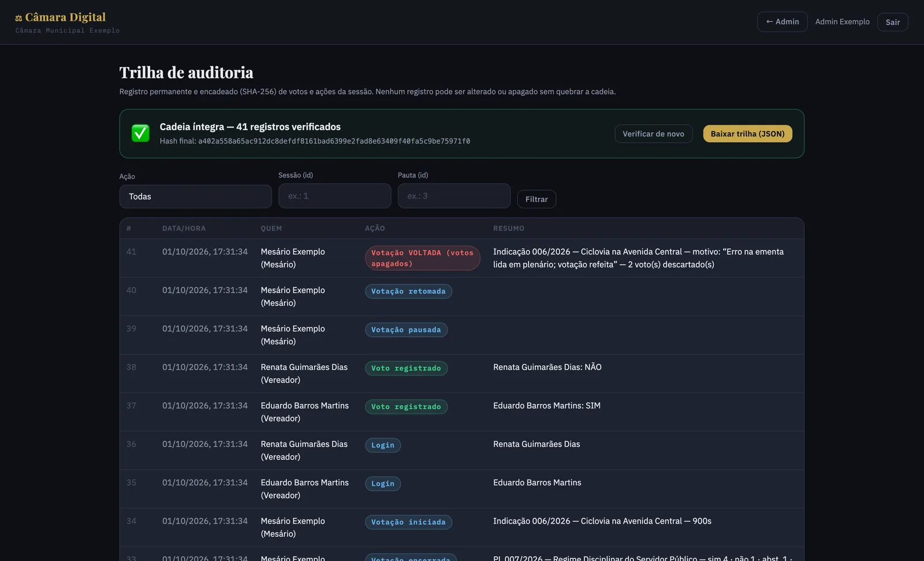Click Câmara Municipal Exemplo subtitle
Viewport: 924px width, 561px height.
(x=68, y=31)
